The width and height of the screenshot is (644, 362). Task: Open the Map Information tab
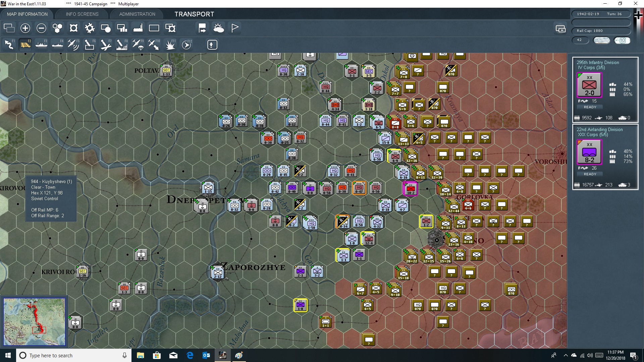pos(27,14)
